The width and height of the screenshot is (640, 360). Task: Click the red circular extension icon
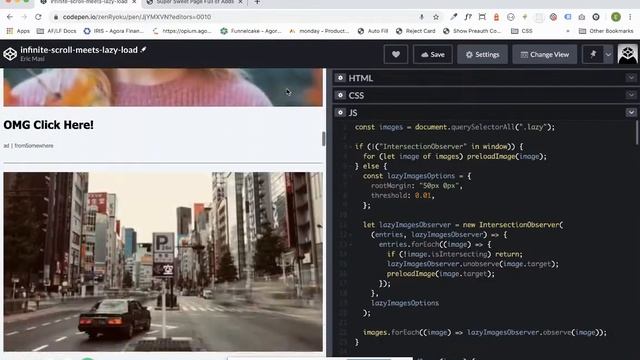[553, 17]
